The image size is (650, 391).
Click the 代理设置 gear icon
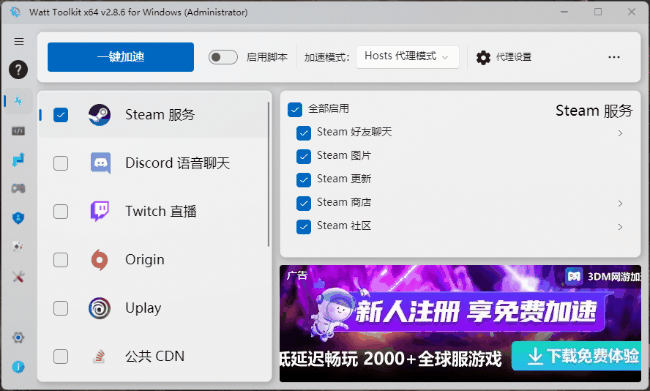483,57
